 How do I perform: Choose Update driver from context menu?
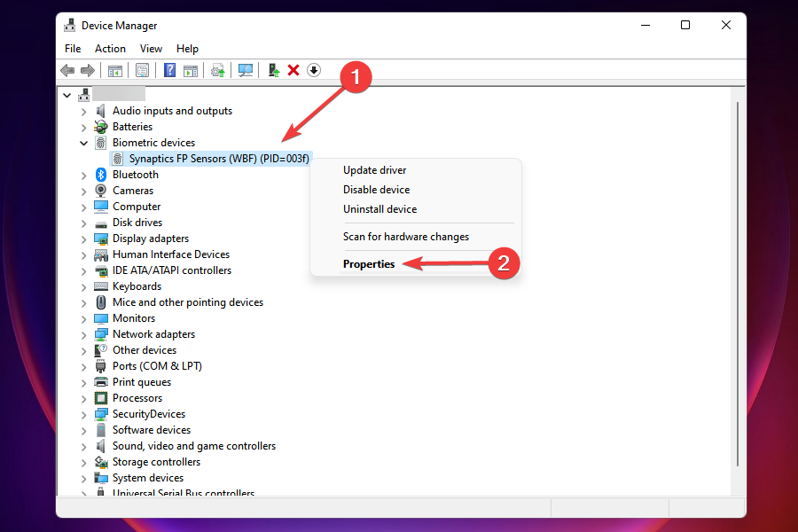(374, 170)
